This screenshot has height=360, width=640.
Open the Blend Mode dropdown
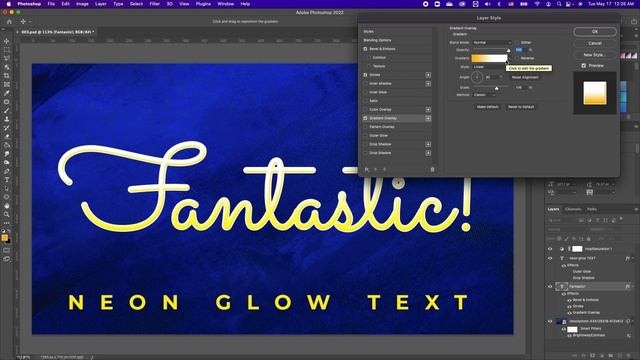pyautogui.click(x=492, y=42)
